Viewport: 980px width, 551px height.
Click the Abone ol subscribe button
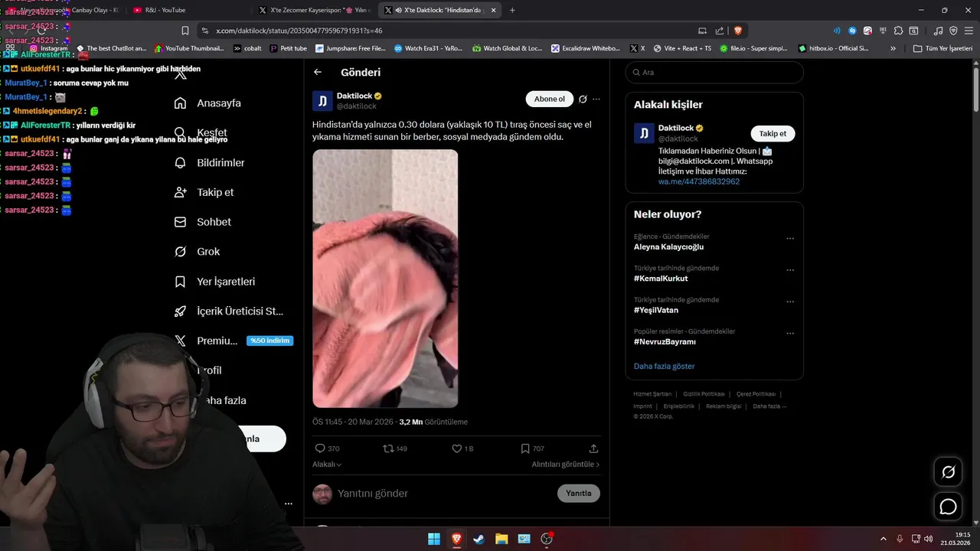pyautogui.click(x=549, y=99)
